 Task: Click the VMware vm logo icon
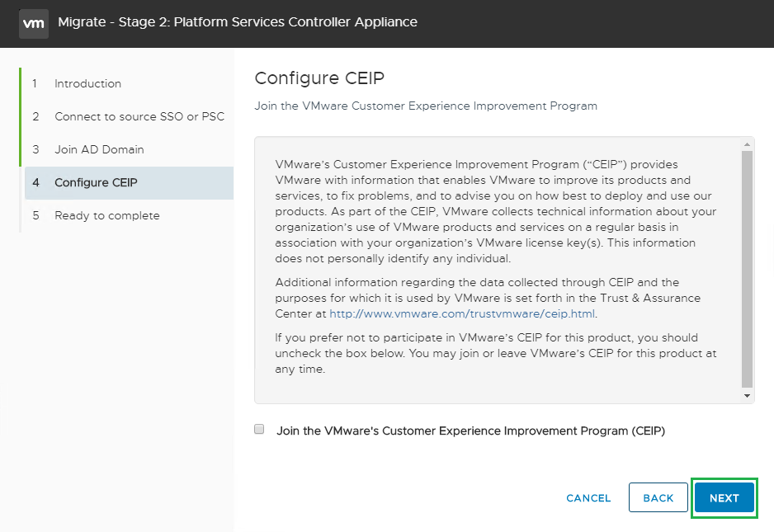pyautogui.click(x=34, y=22)
